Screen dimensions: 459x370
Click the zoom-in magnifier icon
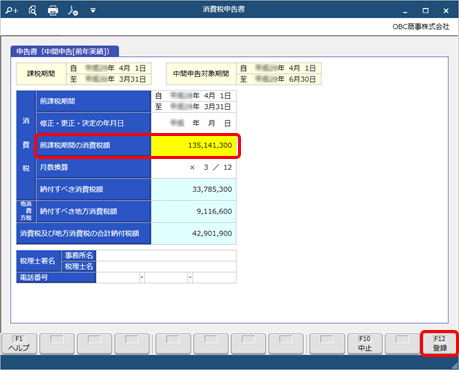coord(12,11)
